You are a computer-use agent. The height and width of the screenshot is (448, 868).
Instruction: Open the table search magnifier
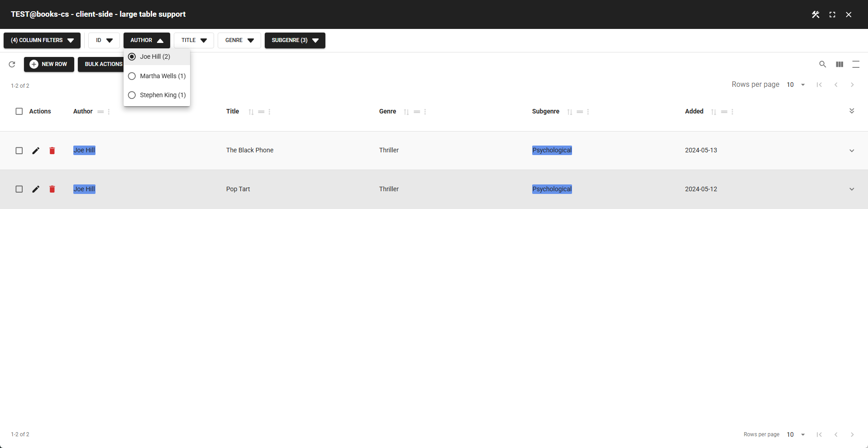(x=823, y=64)
